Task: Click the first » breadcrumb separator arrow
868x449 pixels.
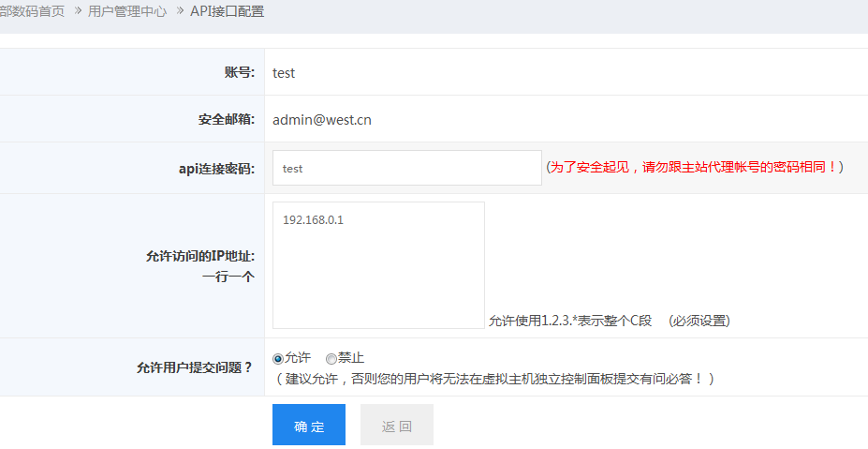Action: 78,12
